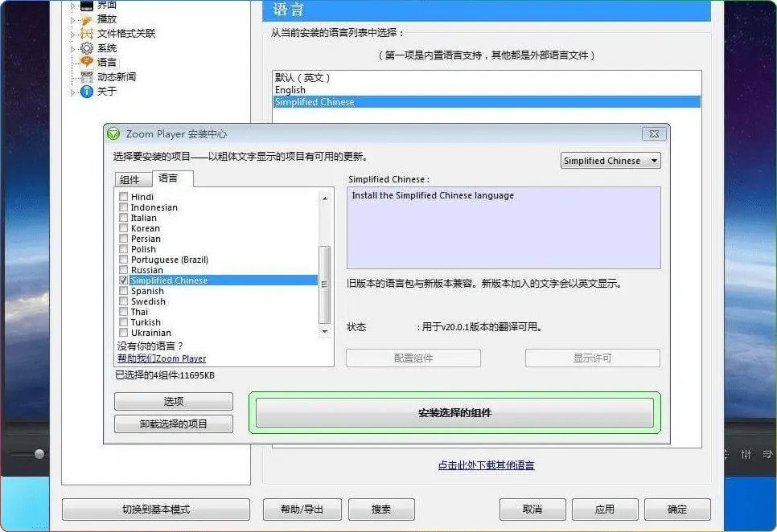Click the 帮助/导出 button
The height and width of the screenshot is (532, 777).
coord(302,509)
